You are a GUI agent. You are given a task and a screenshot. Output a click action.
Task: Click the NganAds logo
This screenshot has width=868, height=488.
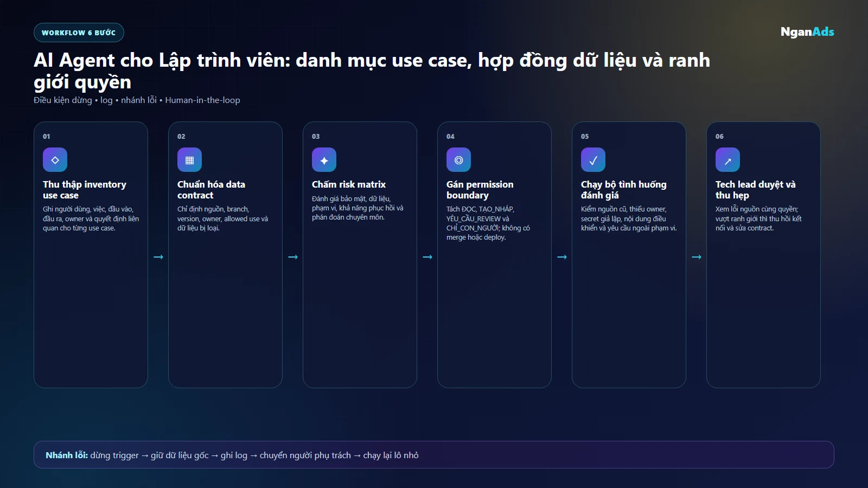(x=807, y=32)
